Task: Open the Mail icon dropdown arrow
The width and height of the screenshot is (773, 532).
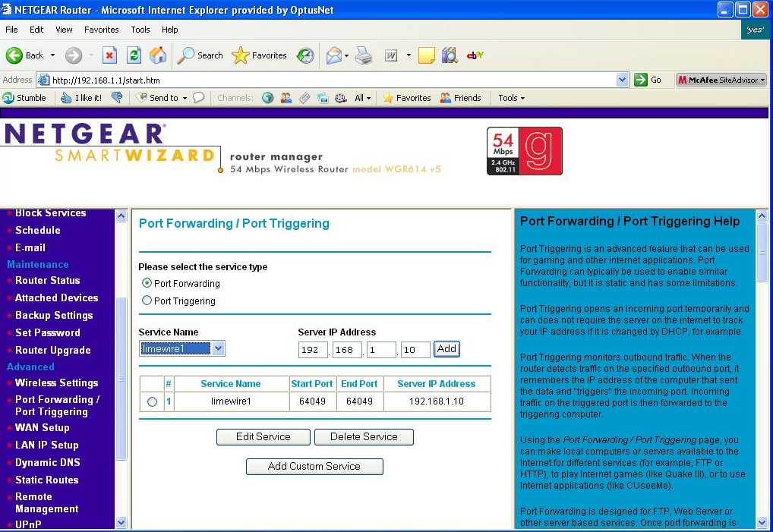Action: tap(346, 55)
